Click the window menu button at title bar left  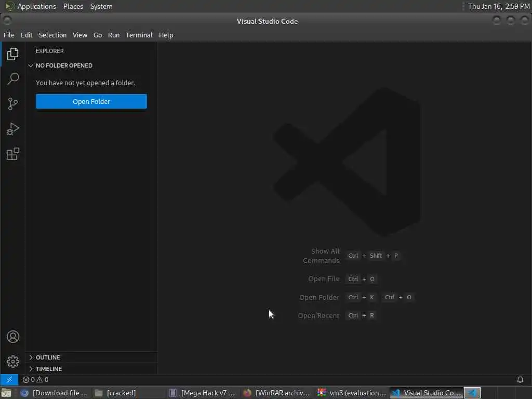pyautogui.click(x=7, y=21)
